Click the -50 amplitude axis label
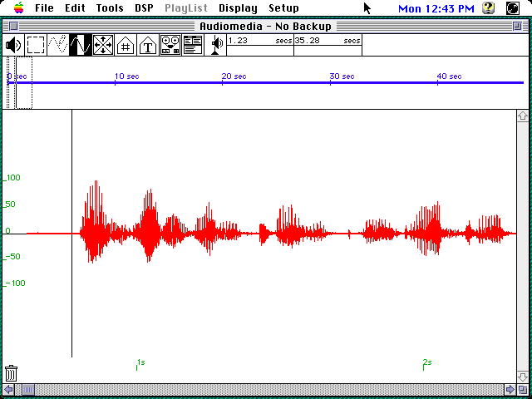 [x=12, y=257]
